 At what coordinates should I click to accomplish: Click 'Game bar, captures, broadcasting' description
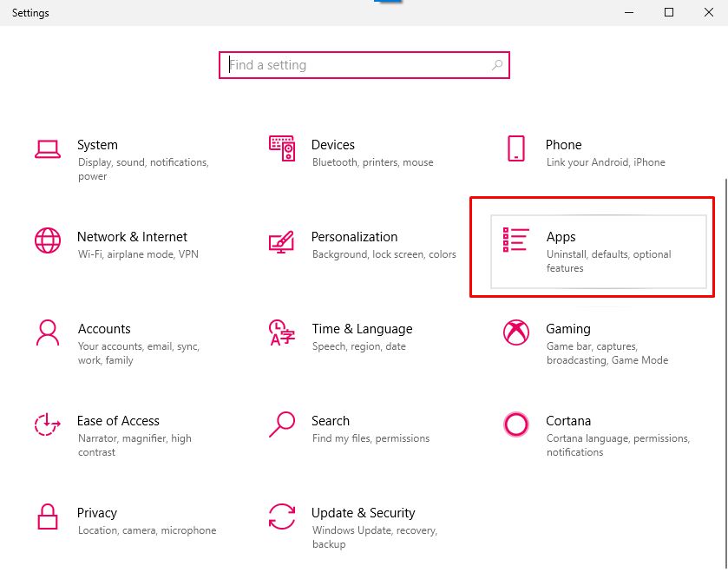tap(607, 353)
